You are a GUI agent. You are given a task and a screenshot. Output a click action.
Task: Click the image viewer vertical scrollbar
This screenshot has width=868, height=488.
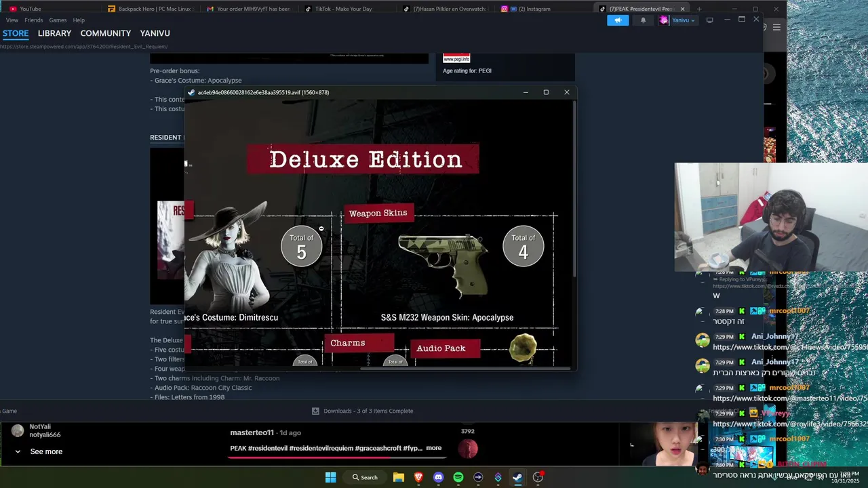pyautogui.click(x=574, y=190)
